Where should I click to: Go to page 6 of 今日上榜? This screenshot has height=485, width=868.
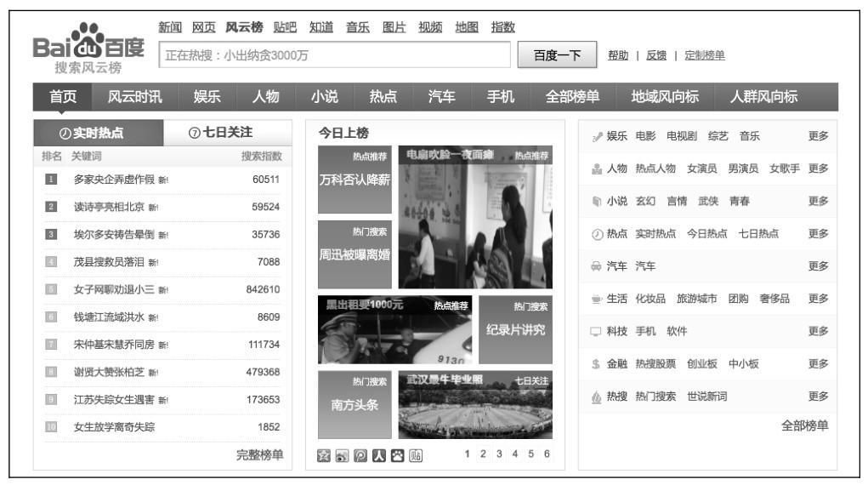click(x=547, y=454)
